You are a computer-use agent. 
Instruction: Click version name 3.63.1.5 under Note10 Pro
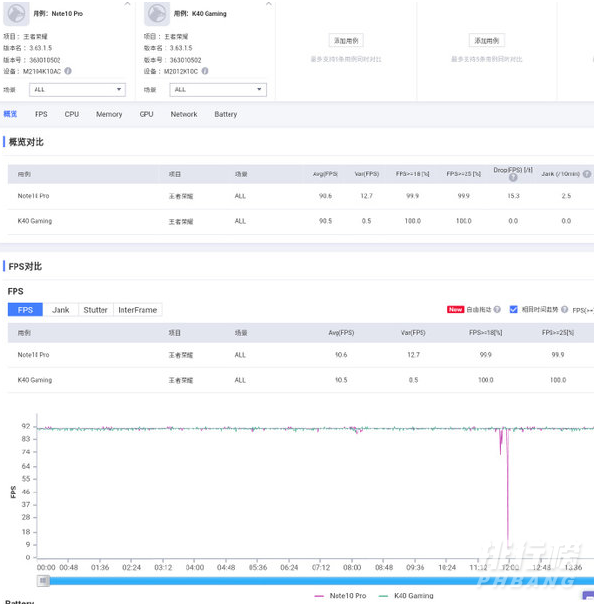(40, 48)
